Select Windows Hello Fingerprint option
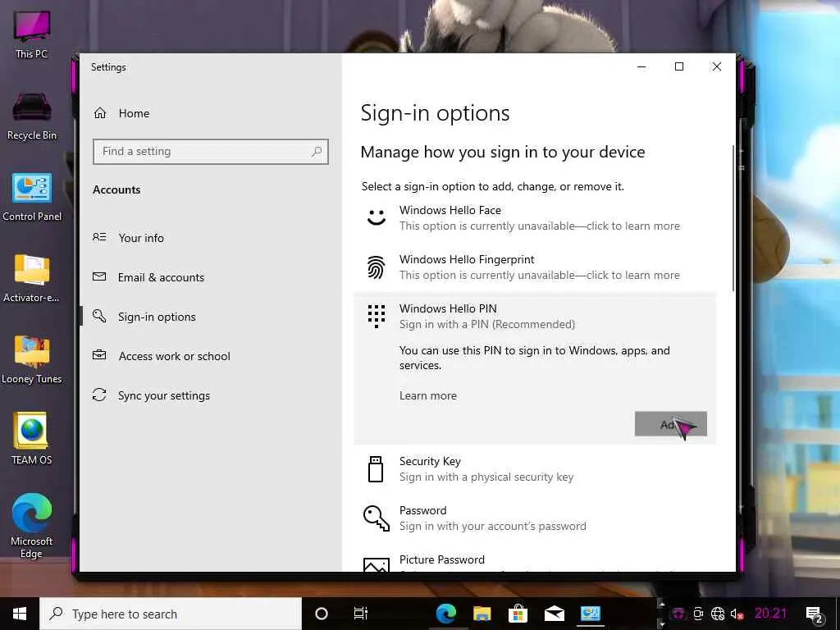The width and height of the screenshot is (840, 630). [535, 267]
